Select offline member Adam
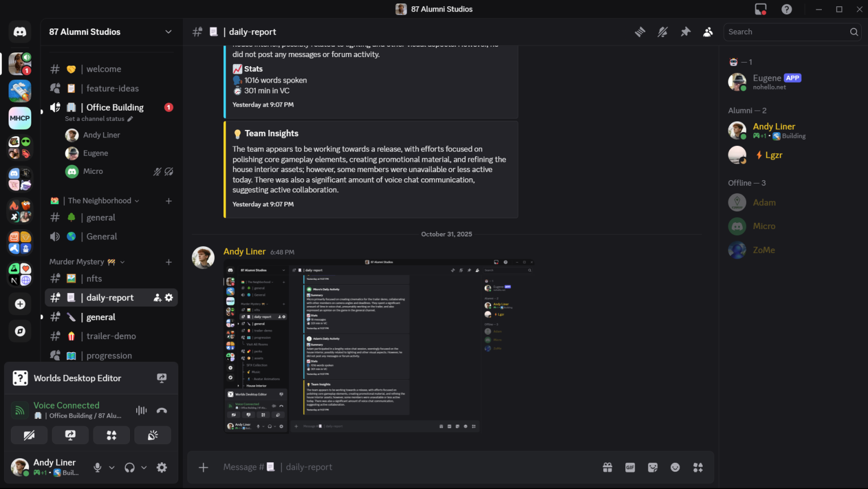The width and height of the screenshot is (868, 489). point(793,202)
